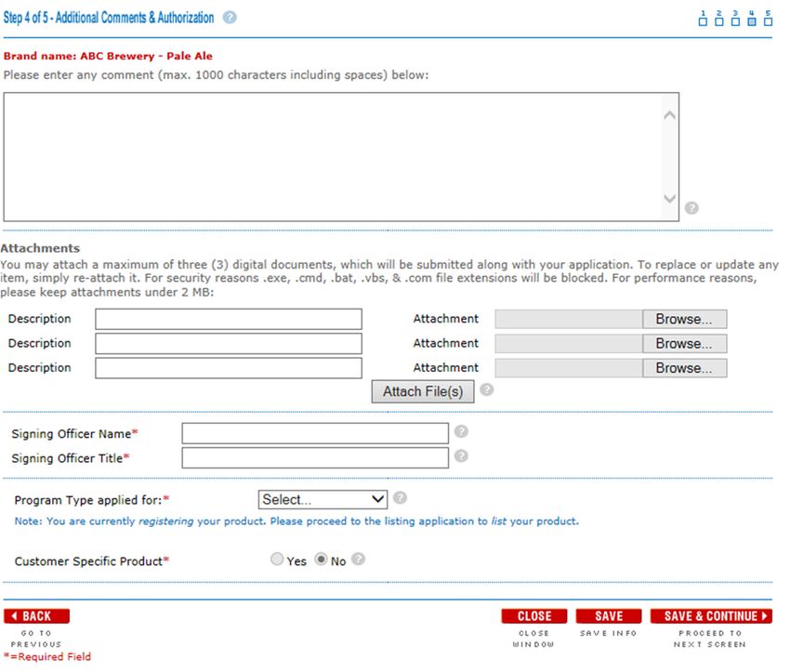Open help icon beside comment box

pyautogui.click(x=691, y=207)
